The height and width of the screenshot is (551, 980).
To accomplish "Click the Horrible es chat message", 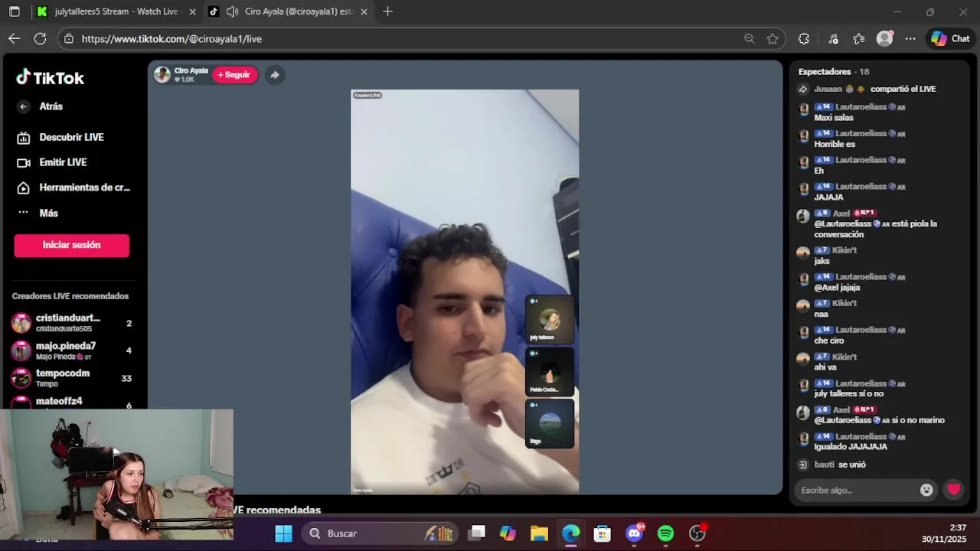I will [835, 144].
